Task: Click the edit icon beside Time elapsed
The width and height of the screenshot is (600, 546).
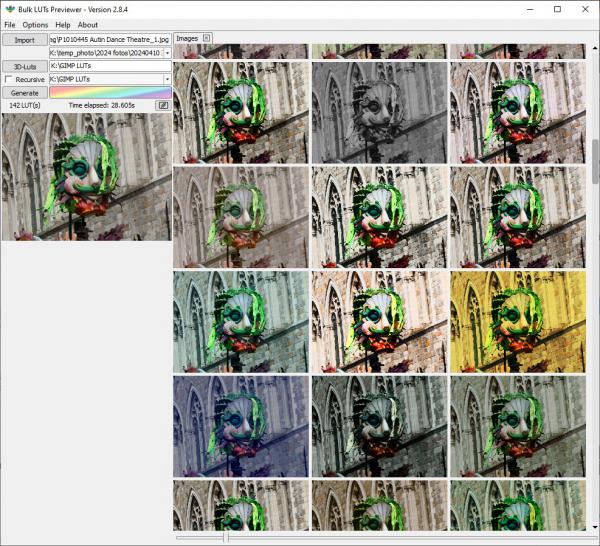Action: 163,105
